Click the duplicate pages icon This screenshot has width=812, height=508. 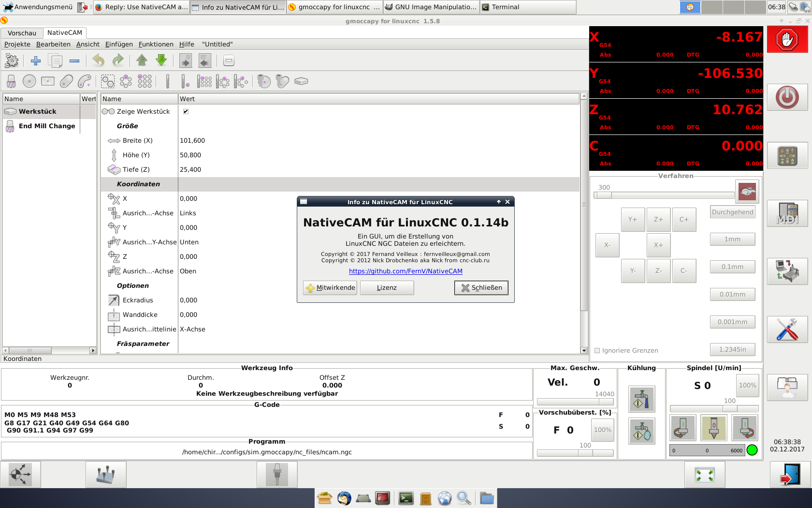pyautogui.click(x=56, y=60)
